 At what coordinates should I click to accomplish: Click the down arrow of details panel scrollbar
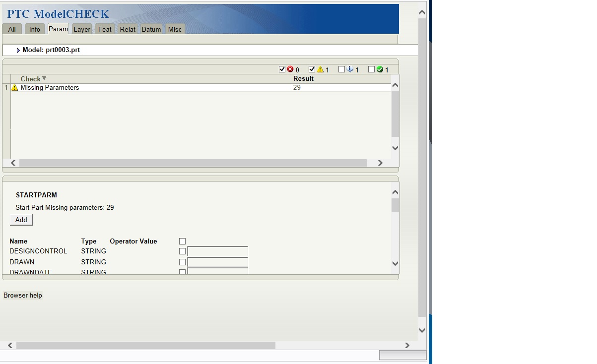click(x=395, y=264)
